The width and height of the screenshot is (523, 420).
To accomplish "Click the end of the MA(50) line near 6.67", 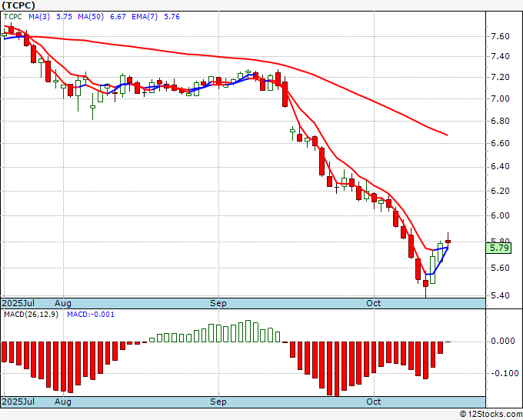I will 446,135.
